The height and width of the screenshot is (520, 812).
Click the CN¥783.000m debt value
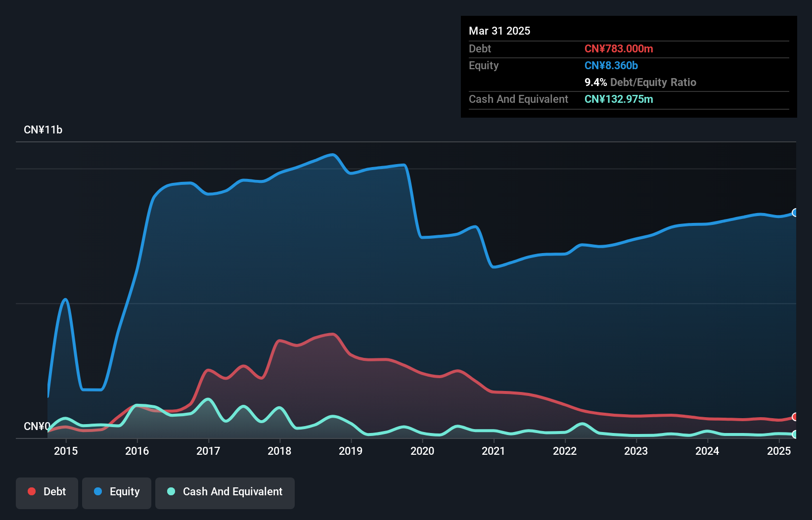point(619,48)
